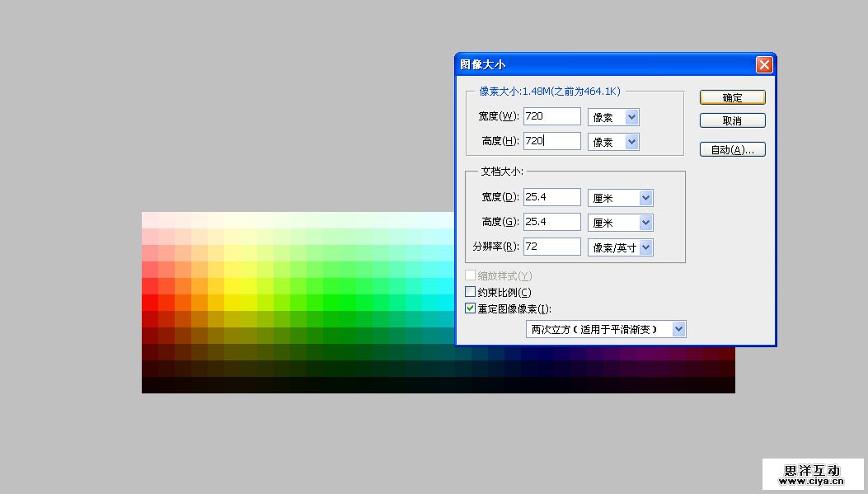Disable the 重定图像像素(I) resample checkbox

coord(470,308)
